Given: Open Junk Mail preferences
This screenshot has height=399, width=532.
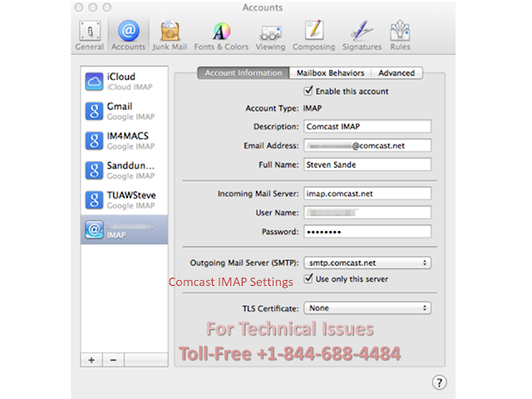Looking at the screenshot, I should click(x=170, y=35).
